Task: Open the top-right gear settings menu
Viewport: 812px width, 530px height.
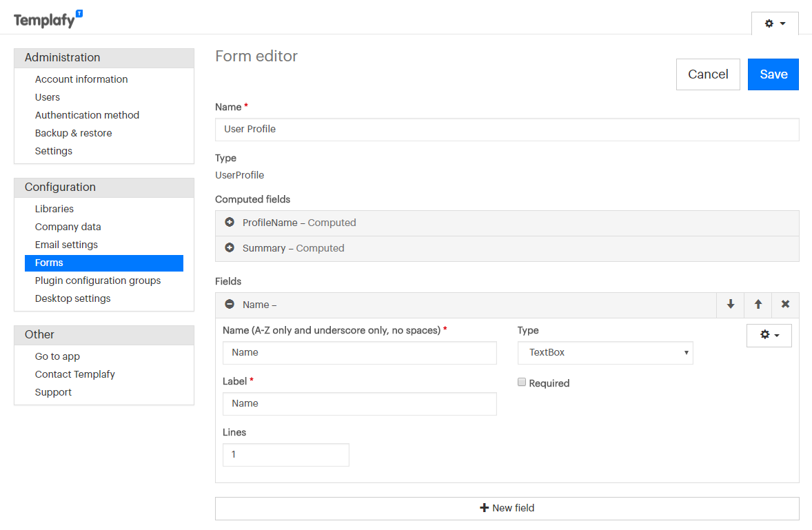Action: (x=775, y=23)
